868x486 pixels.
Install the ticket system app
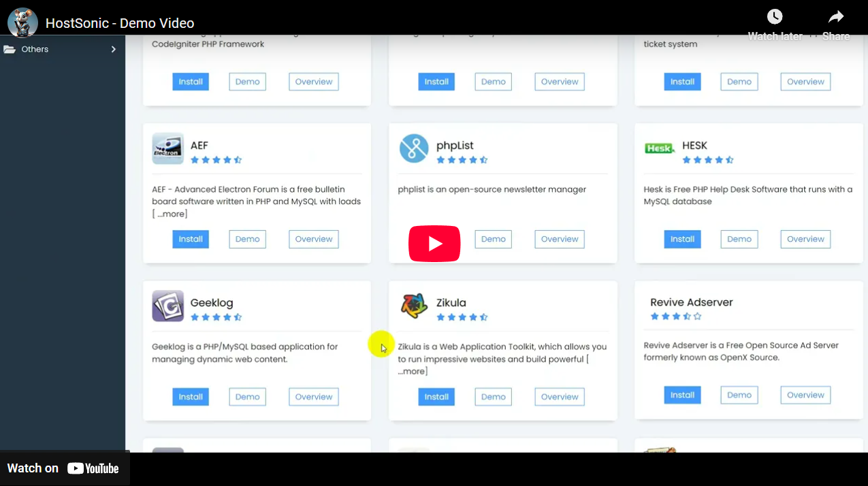682,82
